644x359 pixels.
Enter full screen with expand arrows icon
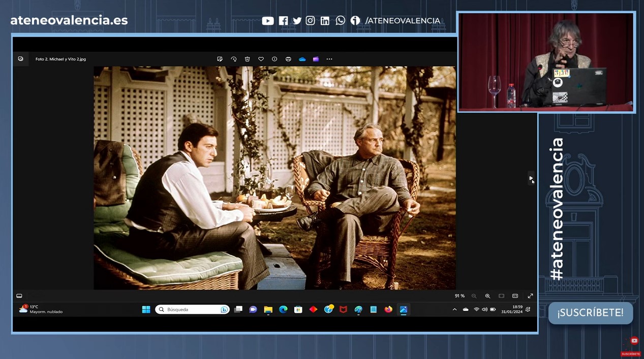point(530,296)
